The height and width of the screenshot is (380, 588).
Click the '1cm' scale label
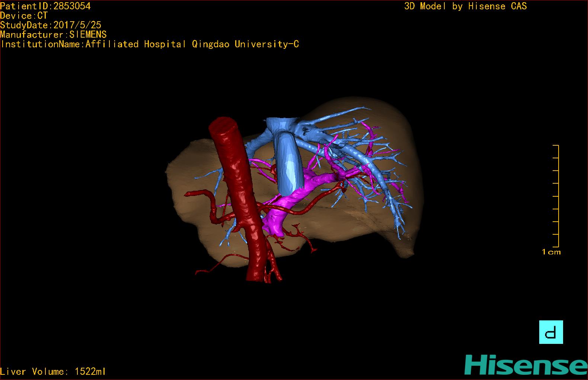[551, 252]
